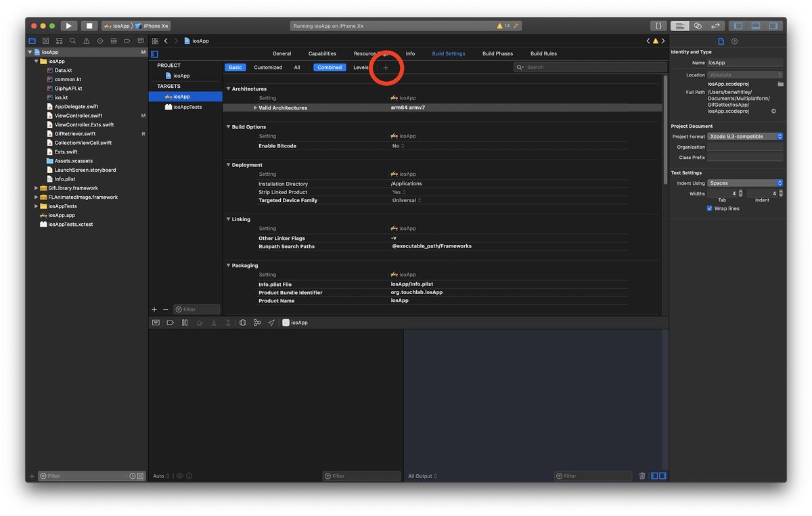Toggle the Navigator panel visibility

coord(738,26)
